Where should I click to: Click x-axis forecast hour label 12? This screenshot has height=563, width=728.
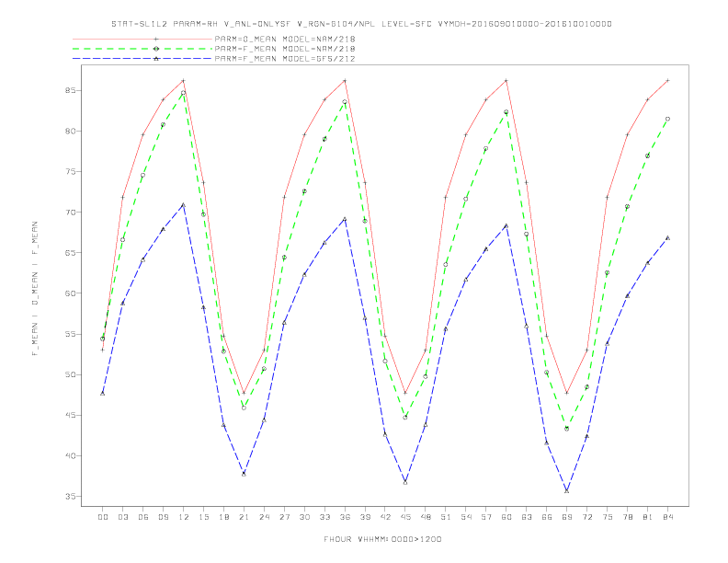[184, 517]
